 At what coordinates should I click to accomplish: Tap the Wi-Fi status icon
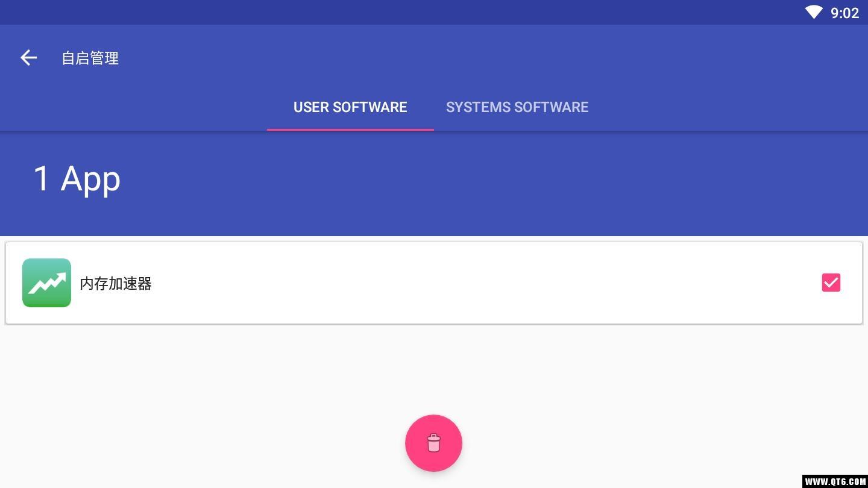pyautogui.click(x=814, y=12)
